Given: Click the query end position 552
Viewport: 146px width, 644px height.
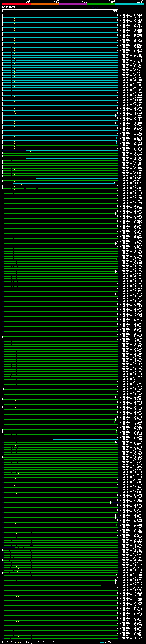Looking at the screenshot, I should click(115, 11).
